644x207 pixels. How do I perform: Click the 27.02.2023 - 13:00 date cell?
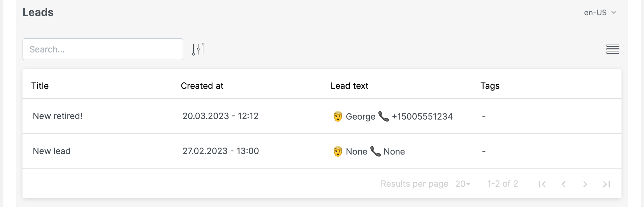point(221,151)
